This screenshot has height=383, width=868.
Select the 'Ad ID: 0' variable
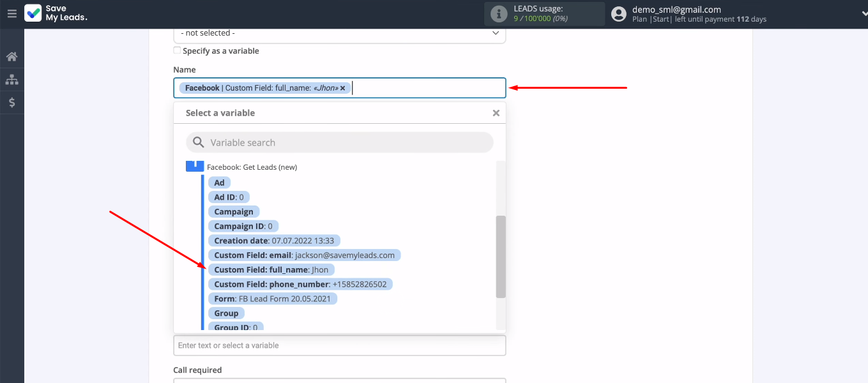tap(229, 197)
